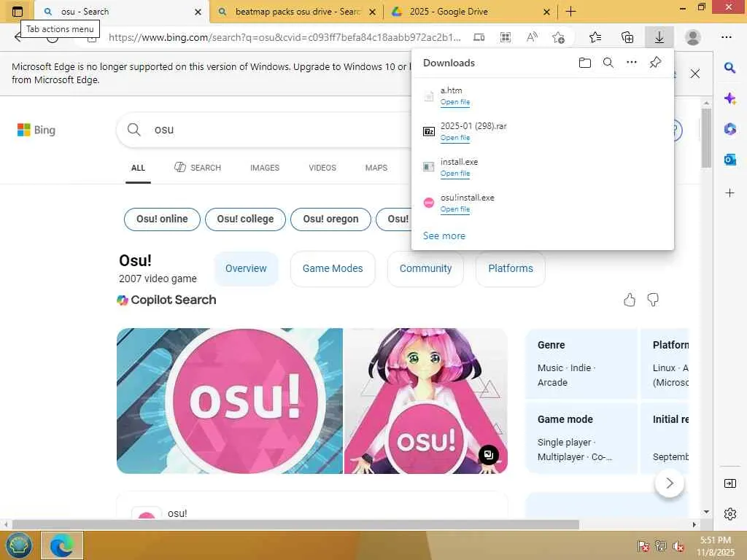Open sidebar Microsoft 365 icon
The height and width of the screenshot is (560, 747).
(729, 129)
